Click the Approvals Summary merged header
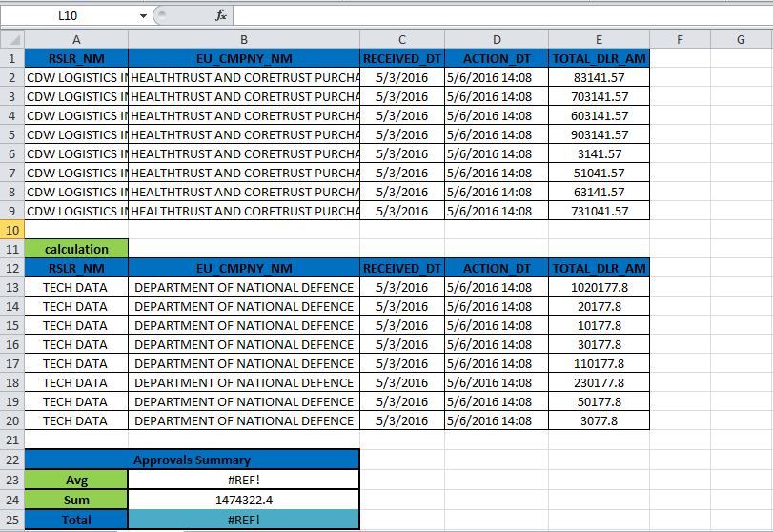The width and height of the screenshot is (773, 532). (x=193, y=460)
